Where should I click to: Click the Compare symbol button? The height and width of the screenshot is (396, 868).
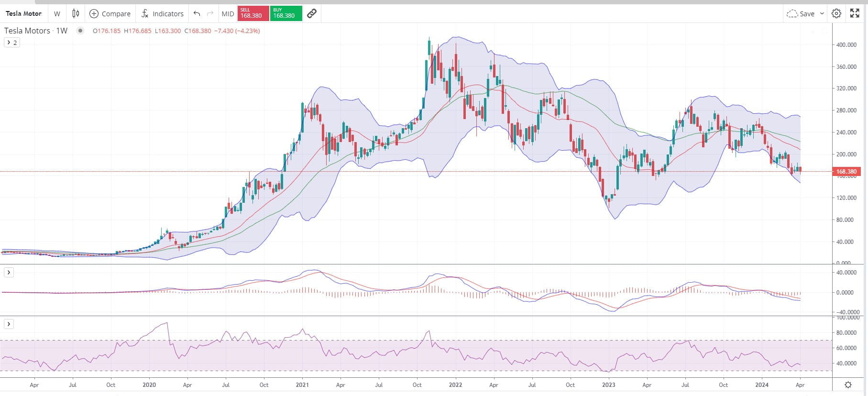(110, 13)
